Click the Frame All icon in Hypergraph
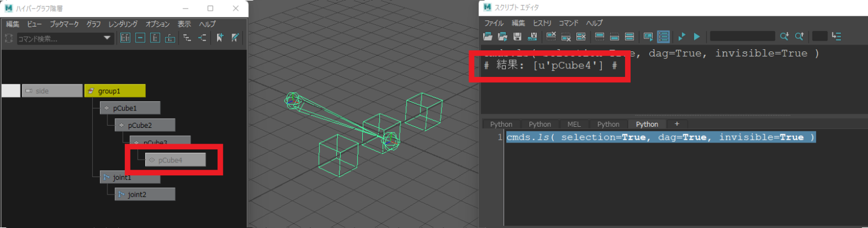The image size is (868, 228). click(125, 38)
